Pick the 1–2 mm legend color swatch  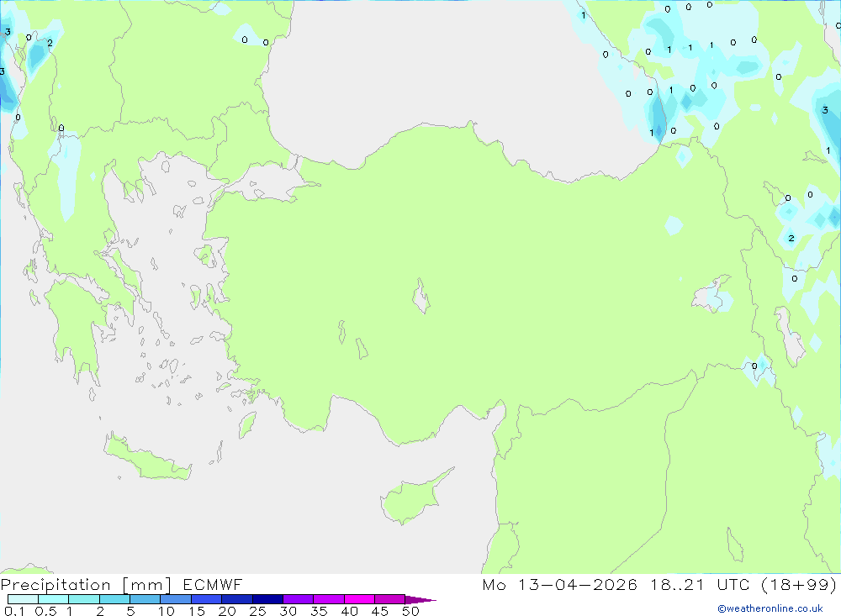point(83,599)
